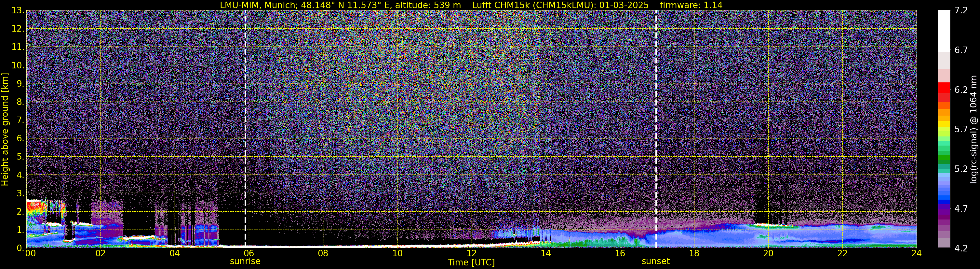Click the height axis tick '11.'
980x269 pixels.
[18, 47]
